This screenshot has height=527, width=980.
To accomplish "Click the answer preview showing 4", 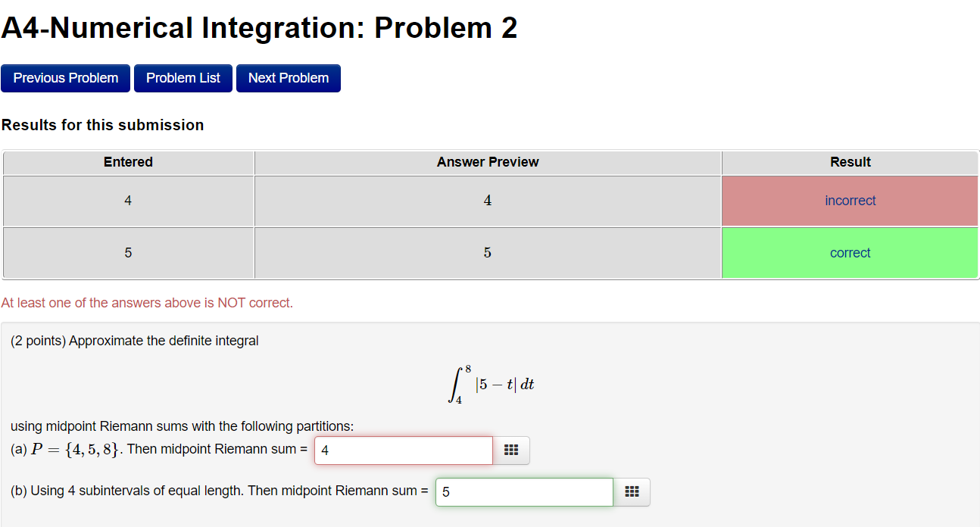I will click(487, 200).
